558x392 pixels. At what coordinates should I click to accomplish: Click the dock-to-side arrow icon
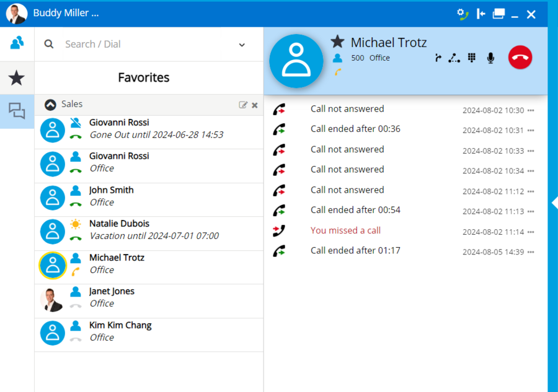pos(480,13)
